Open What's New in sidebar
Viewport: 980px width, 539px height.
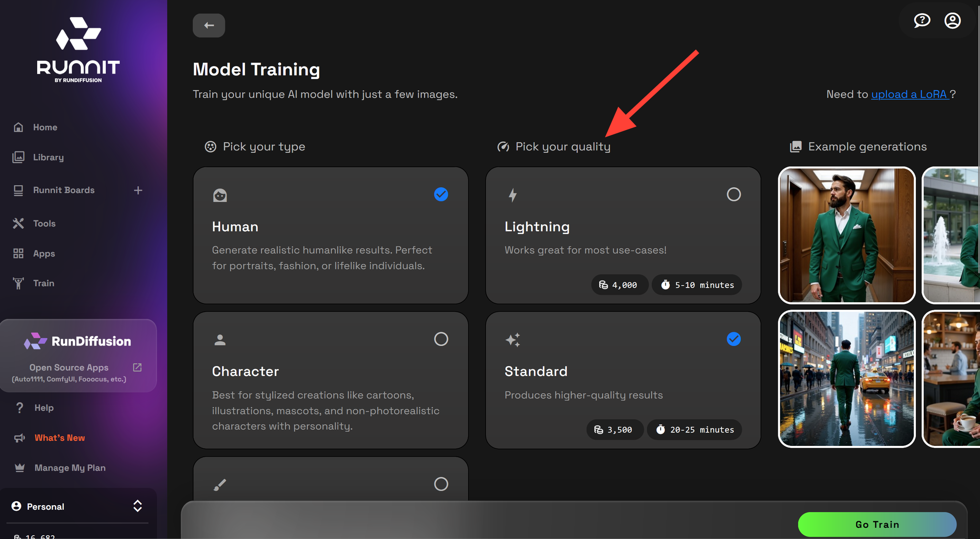[x=60, y=438]
